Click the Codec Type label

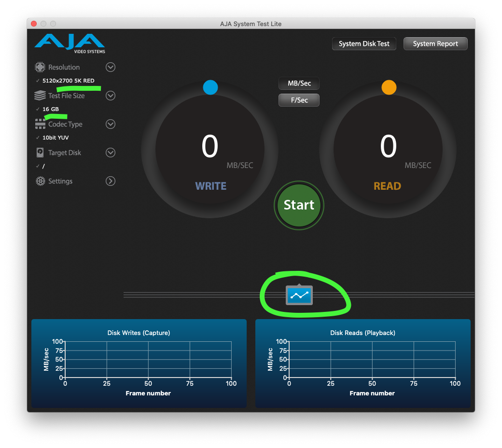[x=65, y=124]
